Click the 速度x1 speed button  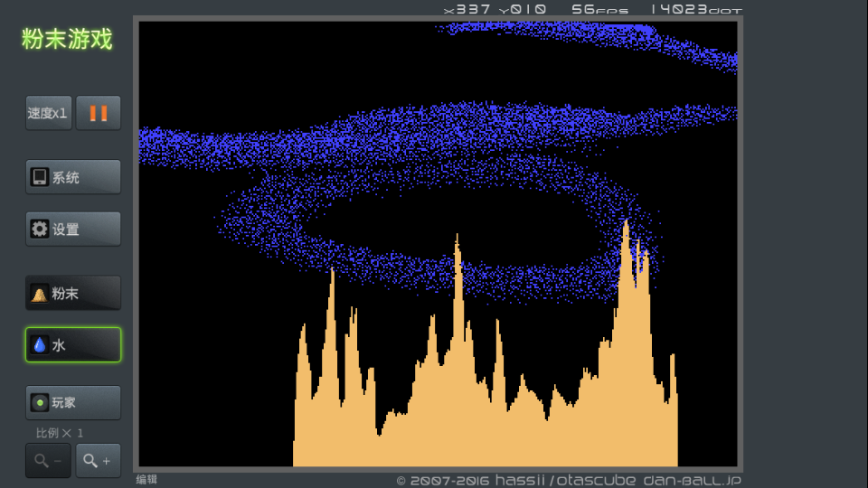pyautogui.click(x=48, y=113)
